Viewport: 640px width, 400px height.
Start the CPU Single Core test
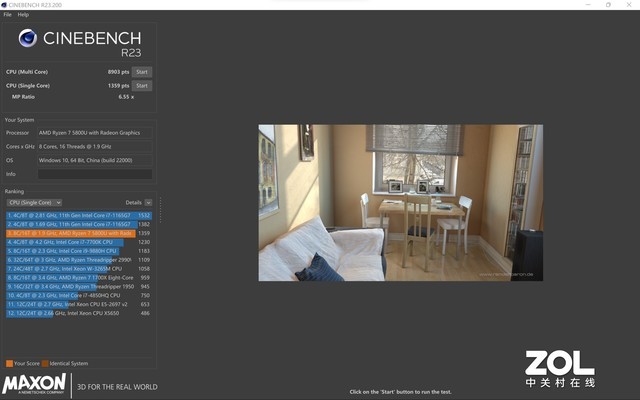pos(142,86)
